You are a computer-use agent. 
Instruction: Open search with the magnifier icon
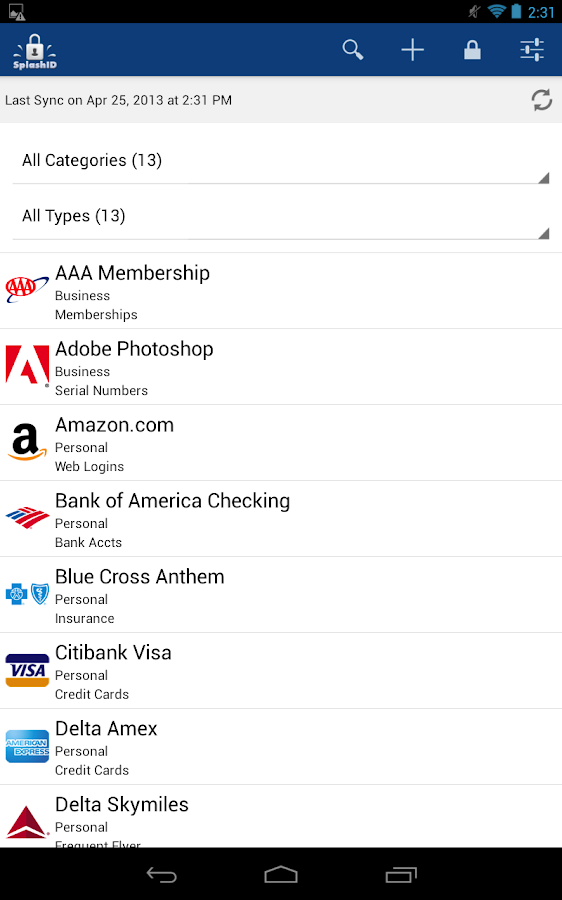[x=353, y=50]
